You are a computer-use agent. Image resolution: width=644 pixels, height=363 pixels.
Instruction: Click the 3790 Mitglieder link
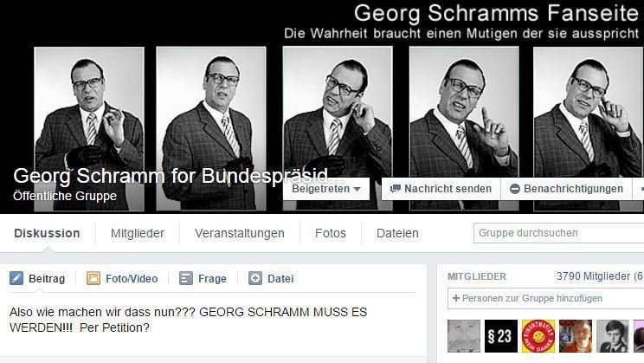[x=593, y=276]
